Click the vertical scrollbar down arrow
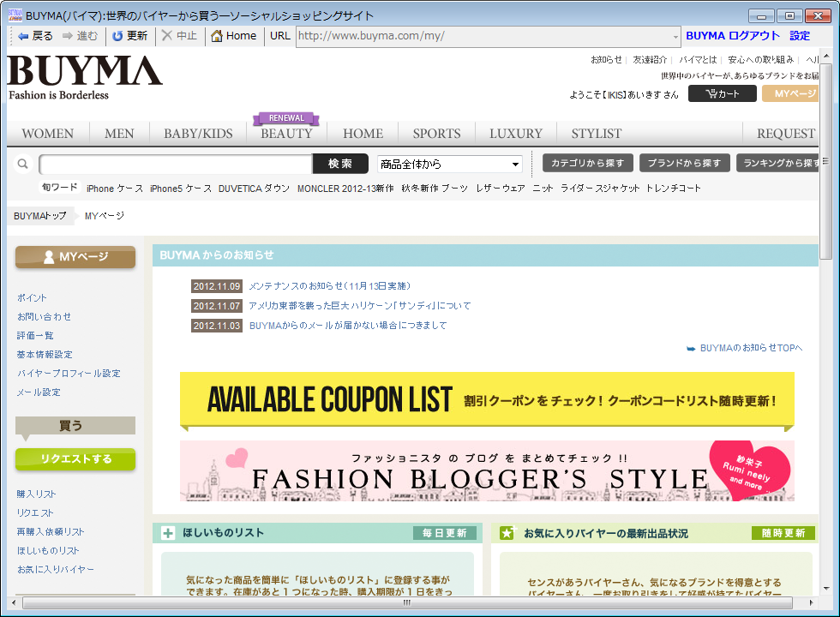The image size is (840, 617). (x=826, y=588)
